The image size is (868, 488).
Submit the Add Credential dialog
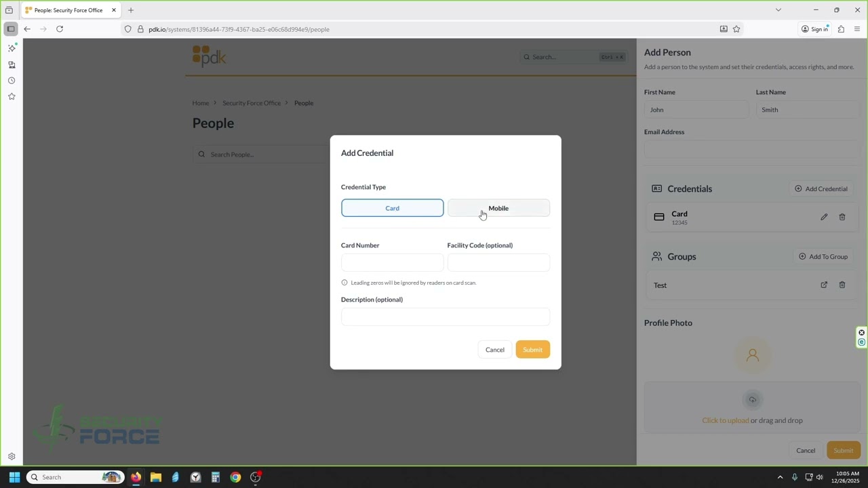pyautogui.click(x=532, y=350)
